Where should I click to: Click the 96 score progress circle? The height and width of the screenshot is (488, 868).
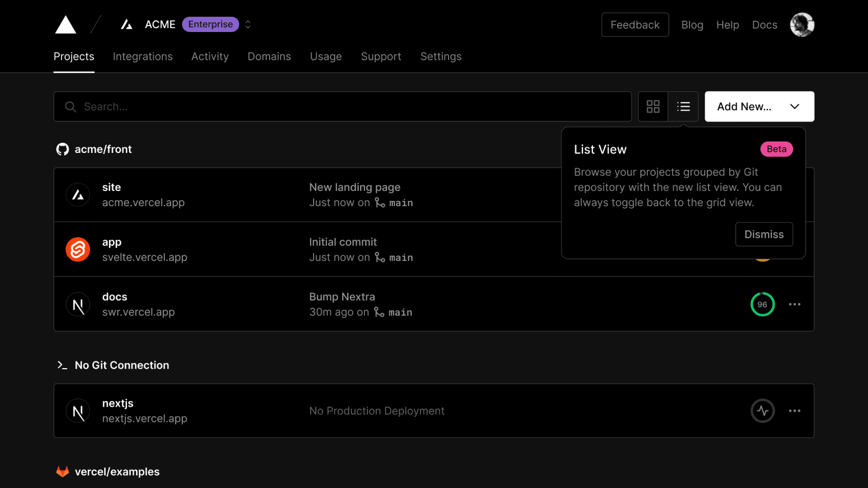pyautogui.click(x=762, y=305)
